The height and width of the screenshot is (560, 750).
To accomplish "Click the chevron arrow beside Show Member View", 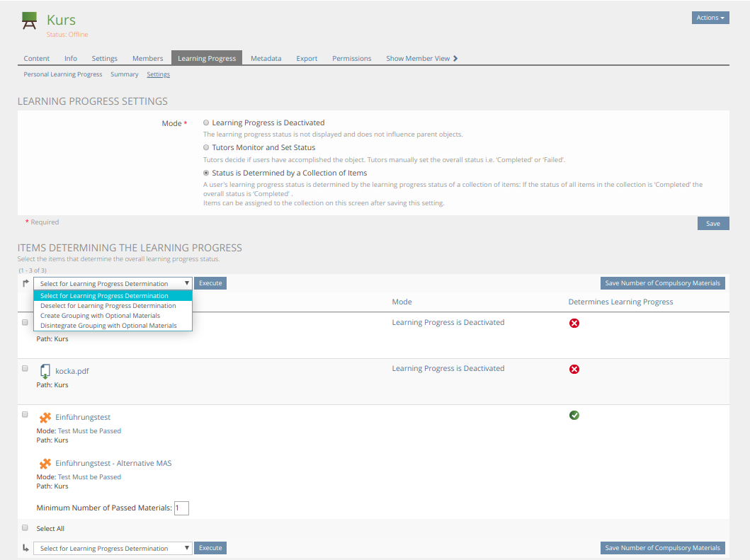I will [455, 59].
